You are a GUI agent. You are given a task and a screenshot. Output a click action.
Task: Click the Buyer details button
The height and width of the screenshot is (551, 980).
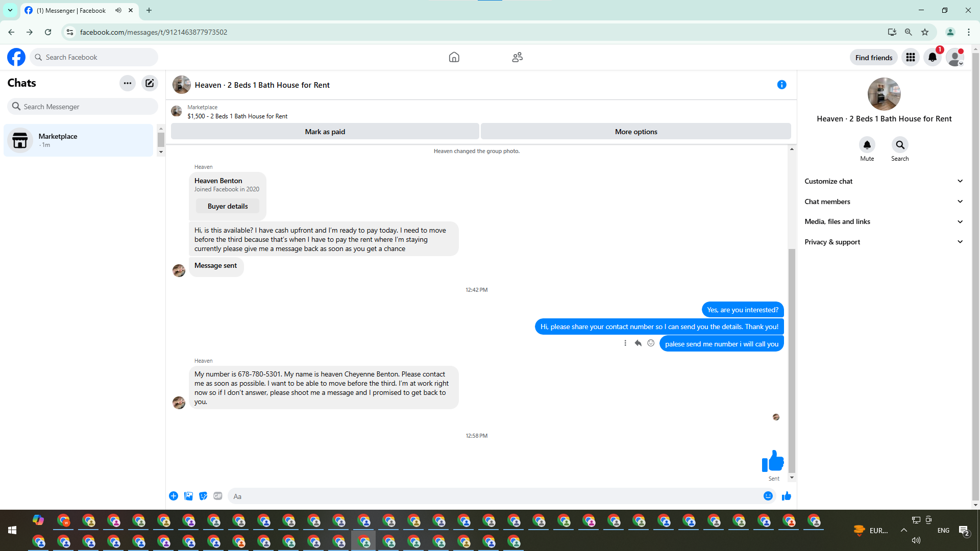[228, 206]
